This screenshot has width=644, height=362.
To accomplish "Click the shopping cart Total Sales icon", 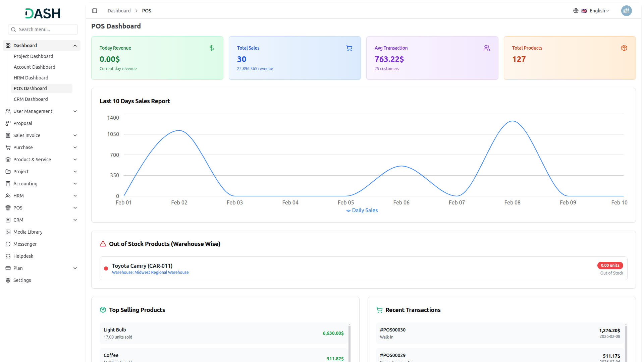I will [349, 48].
